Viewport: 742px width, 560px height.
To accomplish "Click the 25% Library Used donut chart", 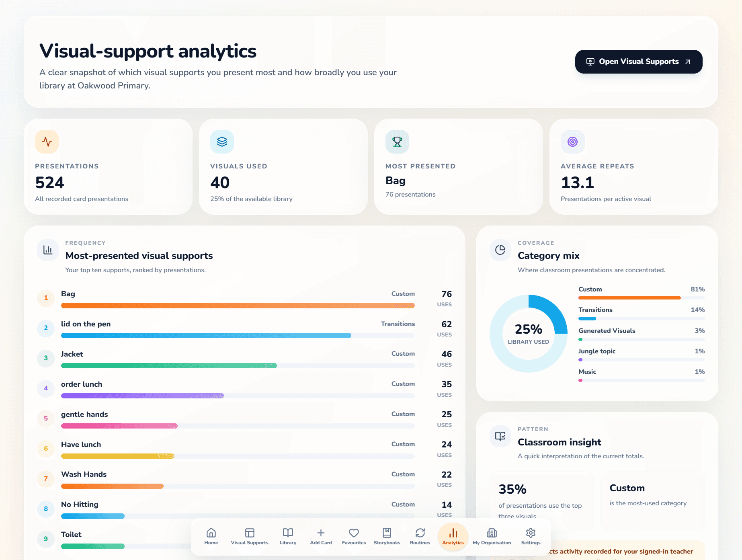I will pyautogui.click(x=528, y=334).
